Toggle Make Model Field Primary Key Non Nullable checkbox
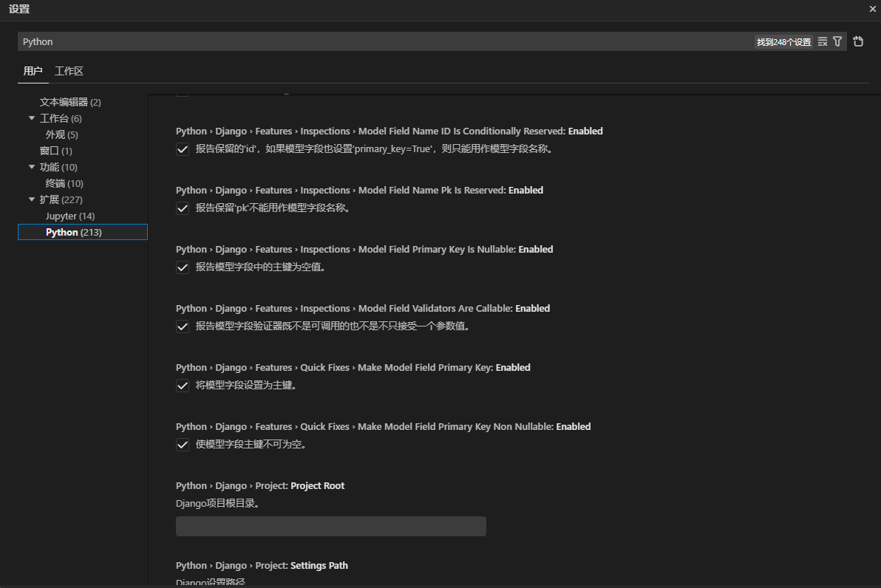This screenshot has width=881, height=588. 183,445
